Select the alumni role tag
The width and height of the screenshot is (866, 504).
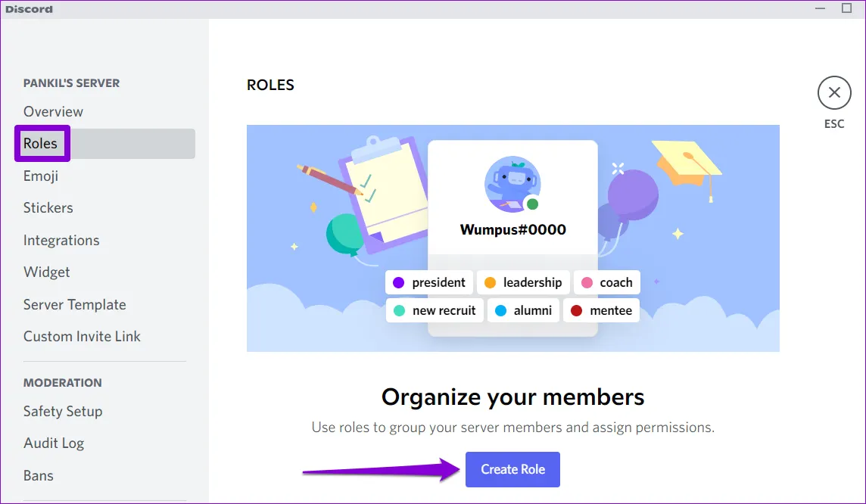(x=523, y=311)
